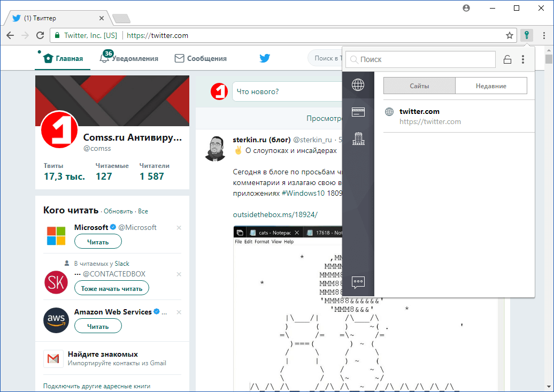Select the twitter.com saved entry

point(459,116)
